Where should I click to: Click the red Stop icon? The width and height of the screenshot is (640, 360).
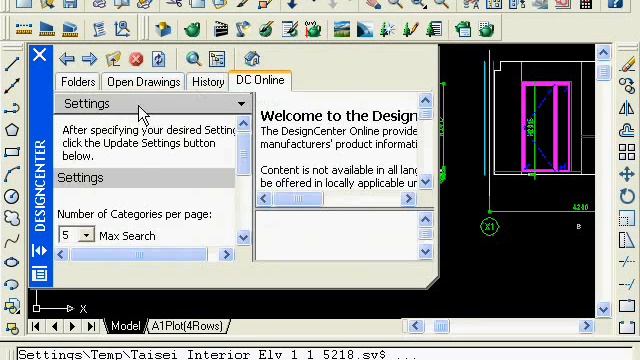click(x=136, y=59)
